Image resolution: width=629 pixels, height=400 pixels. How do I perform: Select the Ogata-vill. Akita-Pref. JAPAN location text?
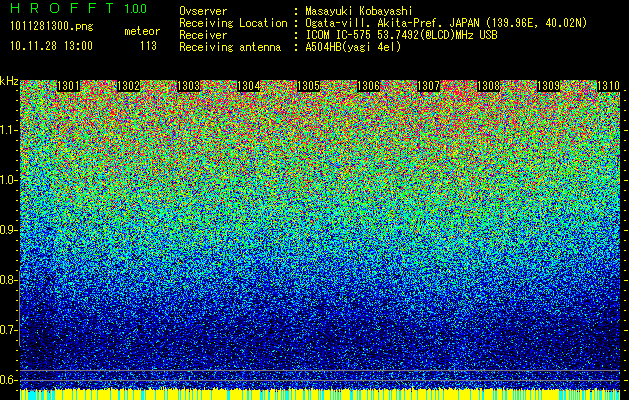(446, 23)
